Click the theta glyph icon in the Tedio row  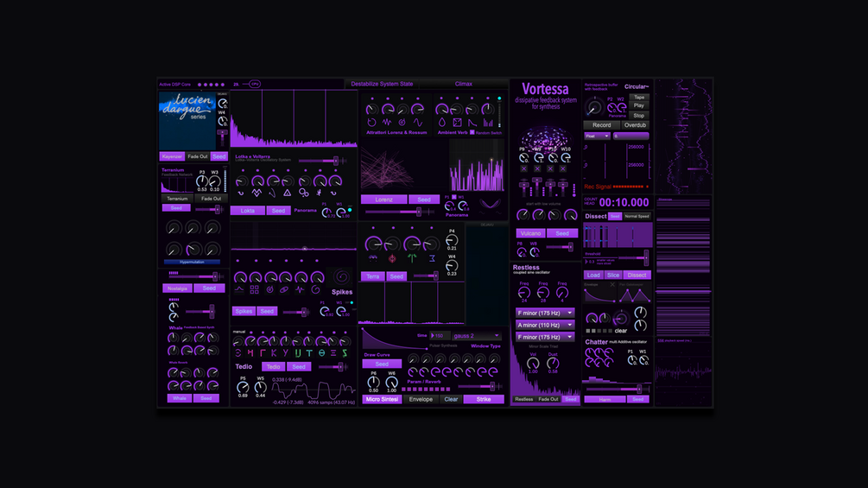321,353
